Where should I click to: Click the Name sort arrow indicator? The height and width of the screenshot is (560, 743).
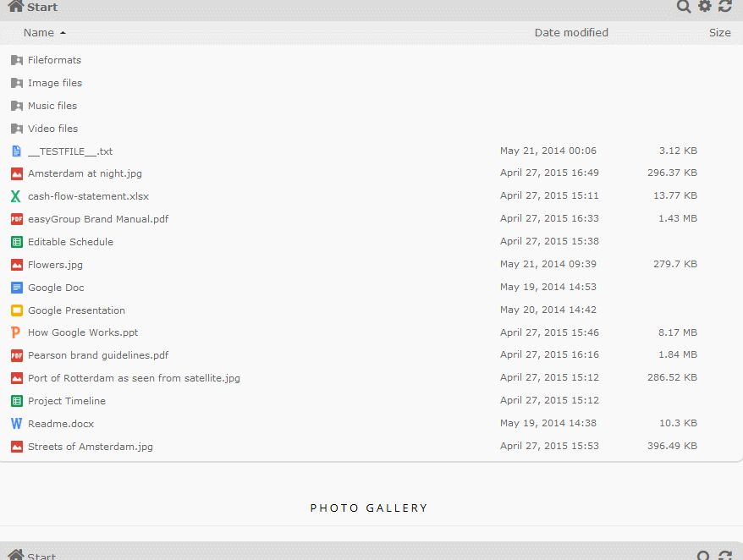click(63, 33)
